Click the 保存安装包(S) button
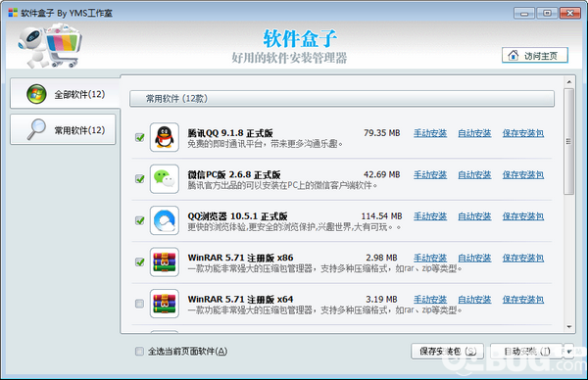This screenshot has height=380, width=588. (448, 352)
